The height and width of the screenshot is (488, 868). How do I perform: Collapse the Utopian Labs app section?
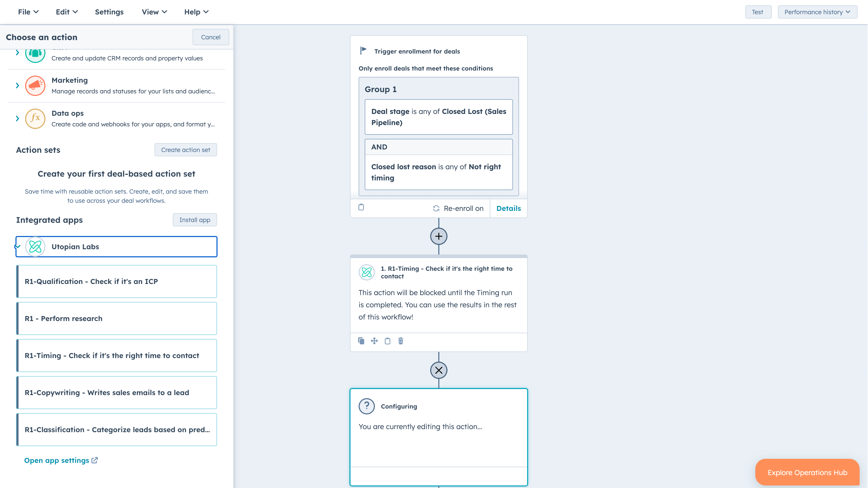pos(18,246)
